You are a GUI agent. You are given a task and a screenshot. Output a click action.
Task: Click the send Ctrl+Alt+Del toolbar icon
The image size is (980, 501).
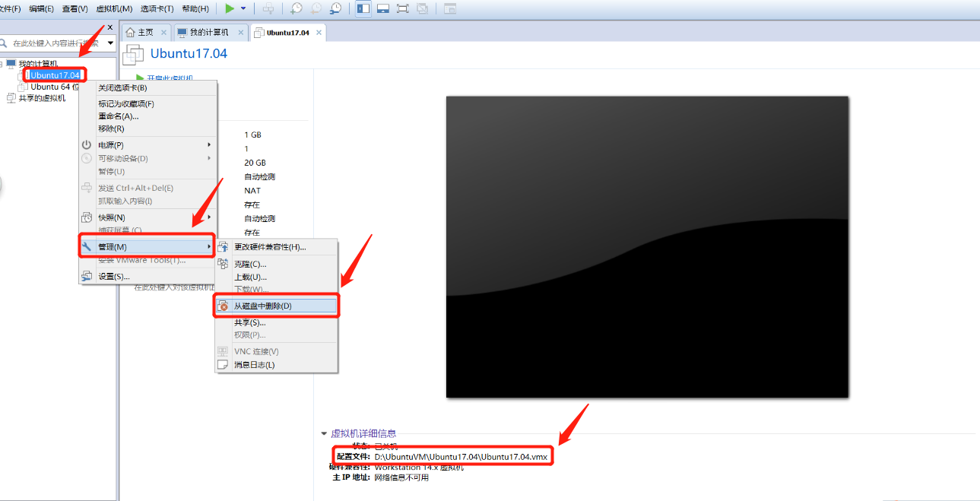click(268, 8)
